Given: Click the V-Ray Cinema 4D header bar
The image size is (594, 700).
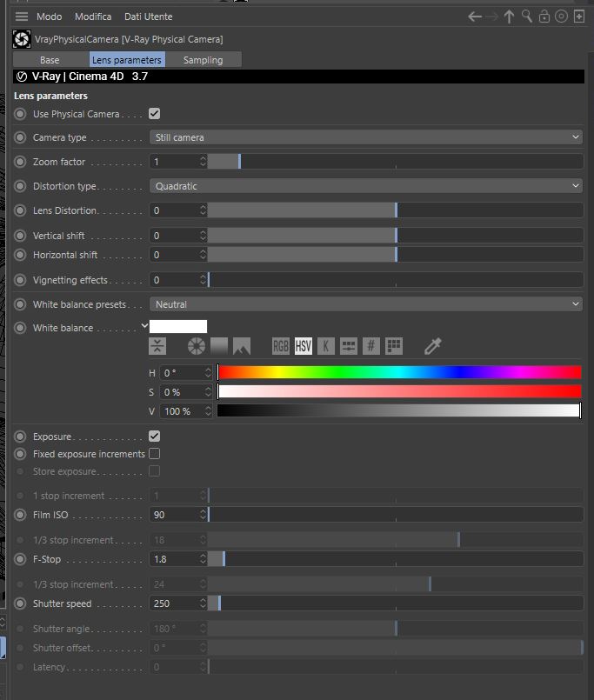Looking at the screenshot, I should [x=298, y=77].
